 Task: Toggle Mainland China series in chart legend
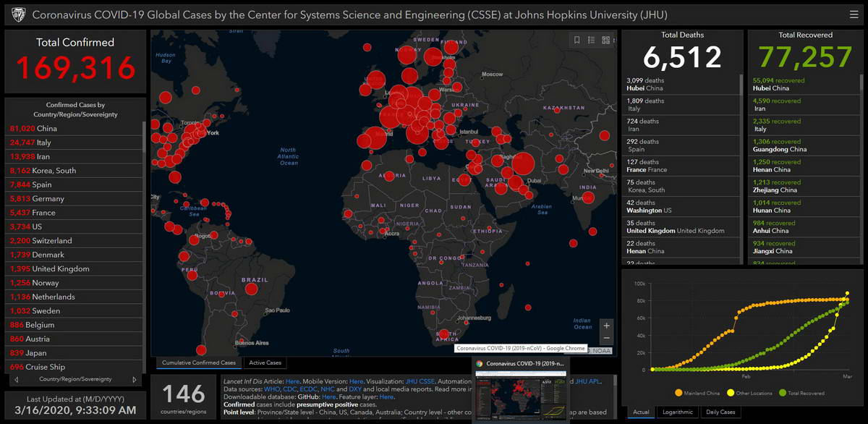click(697, 393)
